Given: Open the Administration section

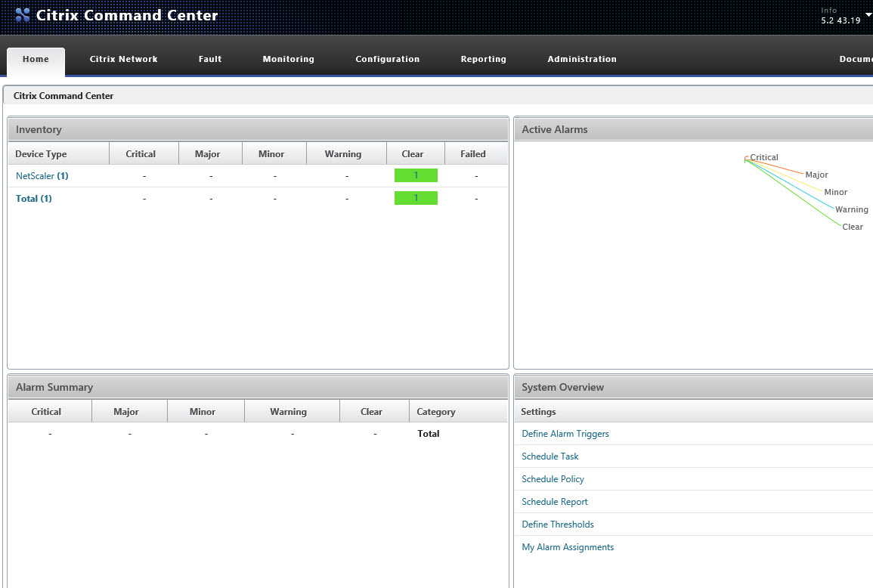Looking at the screenshot, I should 581,58.
